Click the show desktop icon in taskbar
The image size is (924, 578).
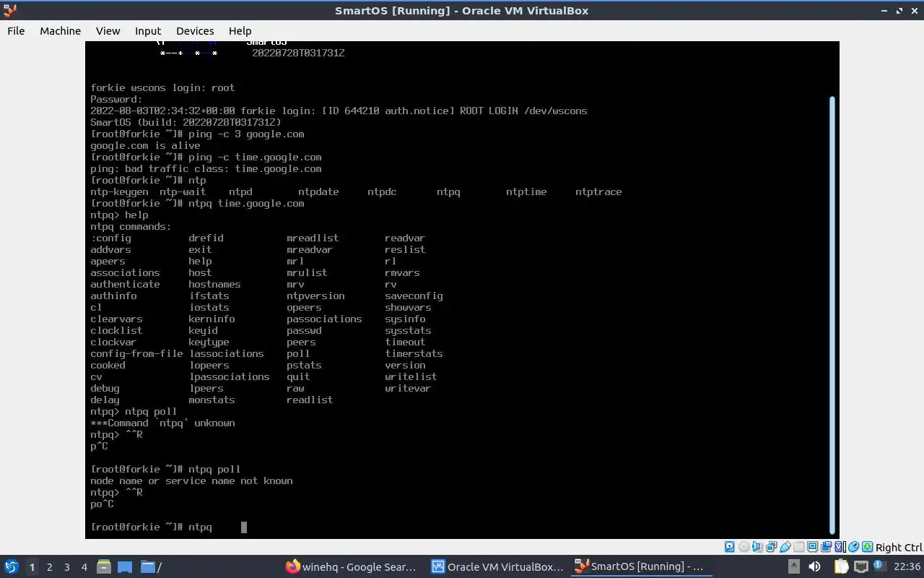pyautogui.click(x=125, y=566)
